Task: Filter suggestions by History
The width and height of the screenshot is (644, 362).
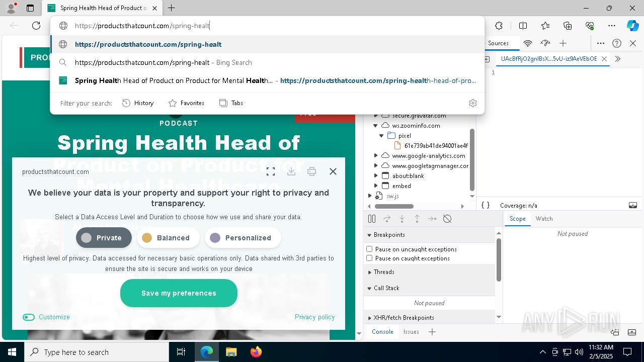Action: tap(138, 103)
